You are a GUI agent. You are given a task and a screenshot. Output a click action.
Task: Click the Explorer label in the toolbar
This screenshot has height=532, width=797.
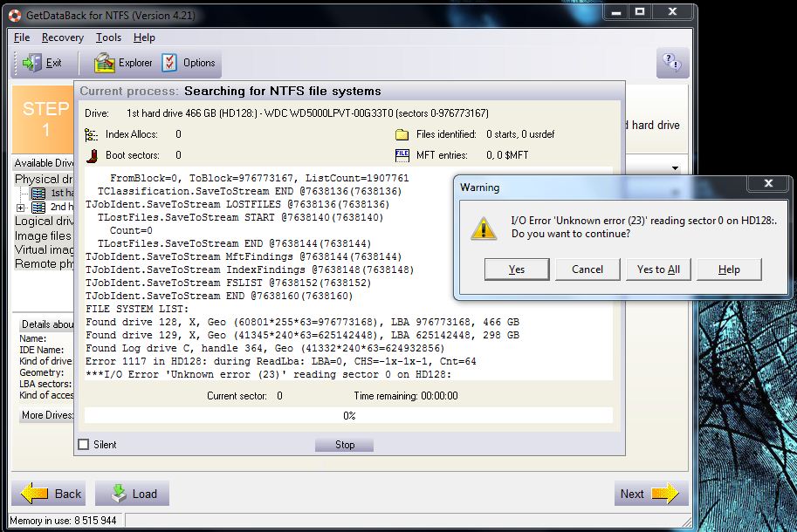click(135, 63)
